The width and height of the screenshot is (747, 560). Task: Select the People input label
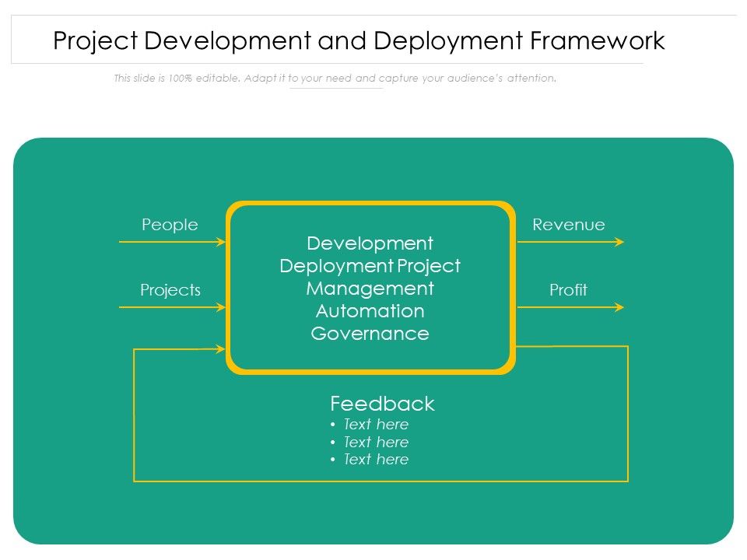170,225
